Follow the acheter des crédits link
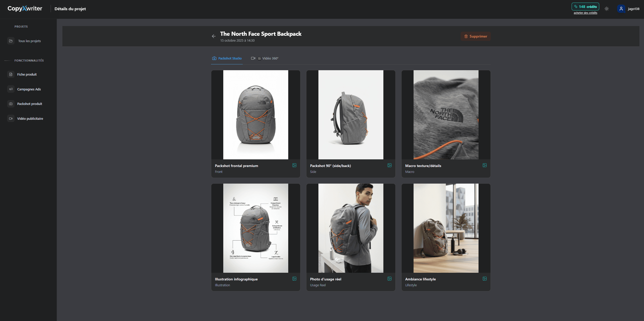 pyautogui.click(x=585, y=13)
